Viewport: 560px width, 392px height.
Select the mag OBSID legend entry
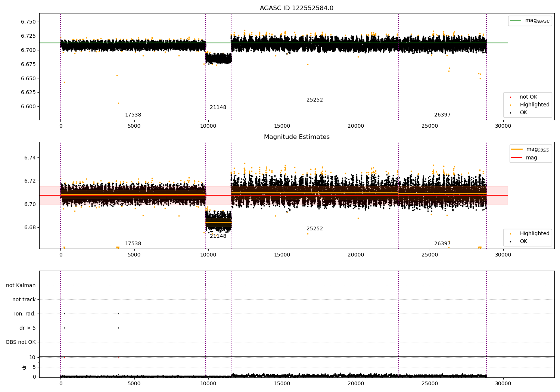tap(531, 149)
